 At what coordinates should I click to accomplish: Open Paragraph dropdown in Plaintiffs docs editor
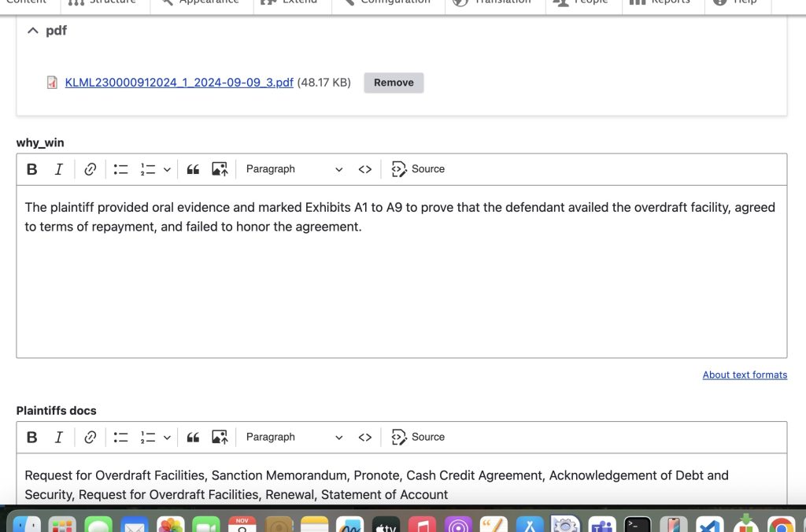point(294,438)
